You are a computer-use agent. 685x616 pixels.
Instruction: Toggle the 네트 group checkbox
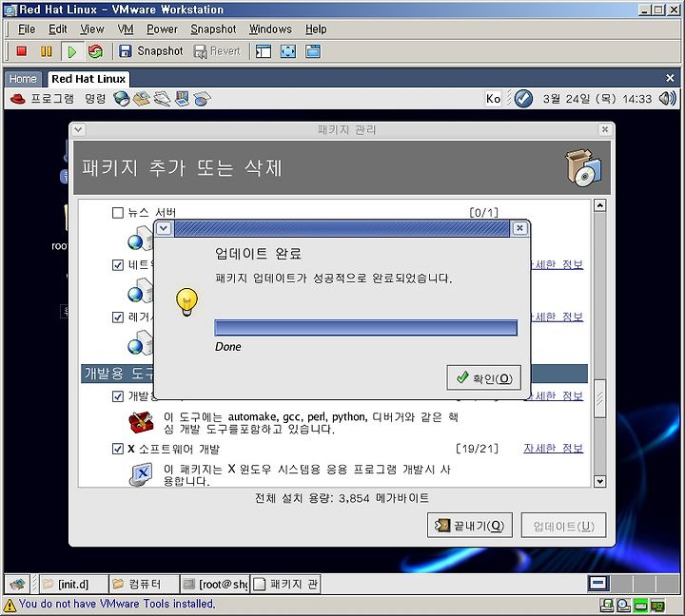click(118, 265)
